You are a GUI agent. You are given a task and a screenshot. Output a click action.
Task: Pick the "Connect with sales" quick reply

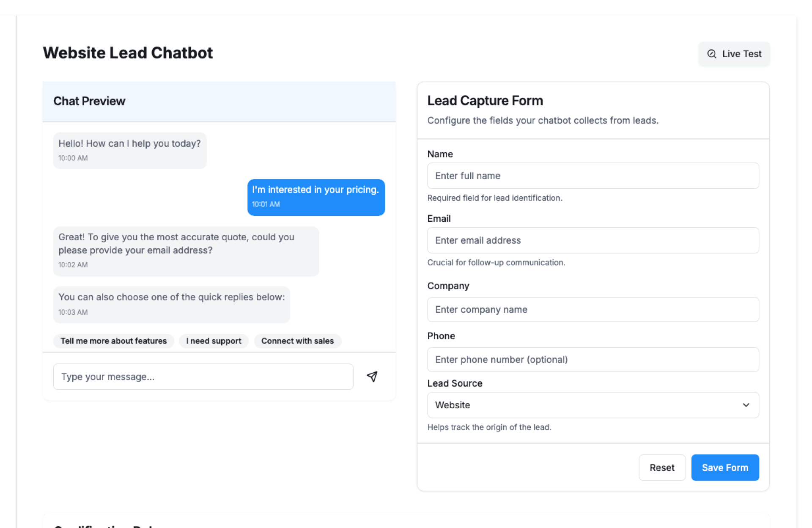tap(297, 341)
